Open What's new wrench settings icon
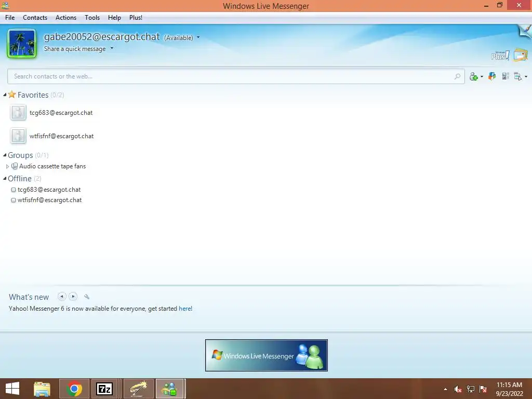 pos(87,297)
